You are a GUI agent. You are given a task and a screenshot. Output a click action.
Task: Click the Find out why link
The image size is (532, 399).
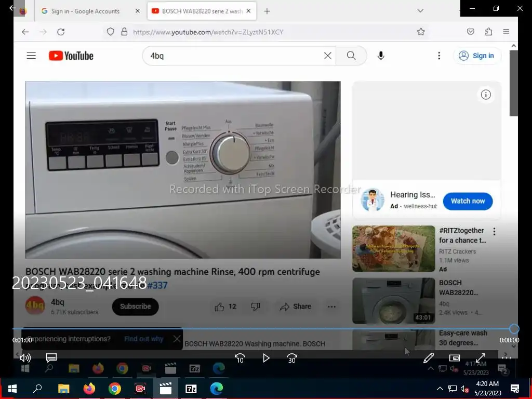point(143,339)
